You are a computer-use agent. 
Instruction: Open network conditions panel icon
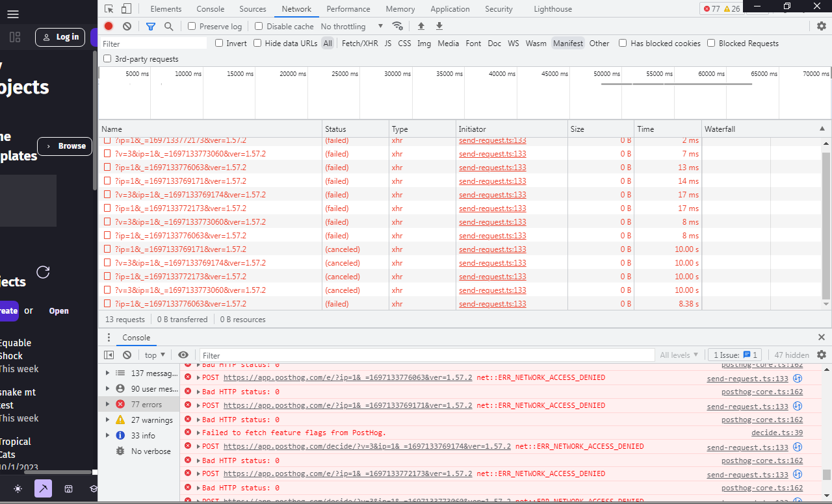[398, 27]
